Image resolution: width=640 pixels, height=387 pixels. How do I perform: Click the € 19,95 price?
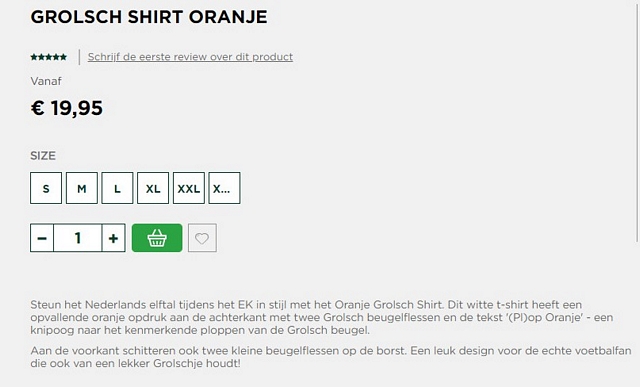click(67, 108)
